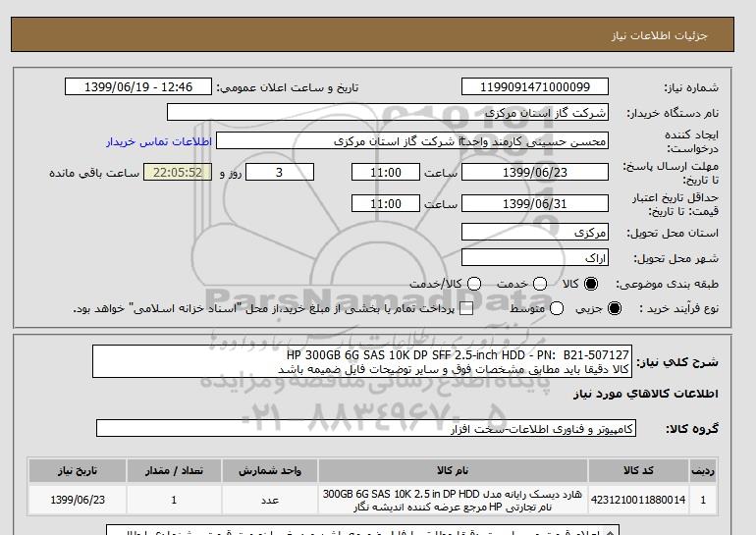The height and width of the screenshot is (535, 756).
Task: Select the خدمت radio button
Action: click(x=540, y=284)
